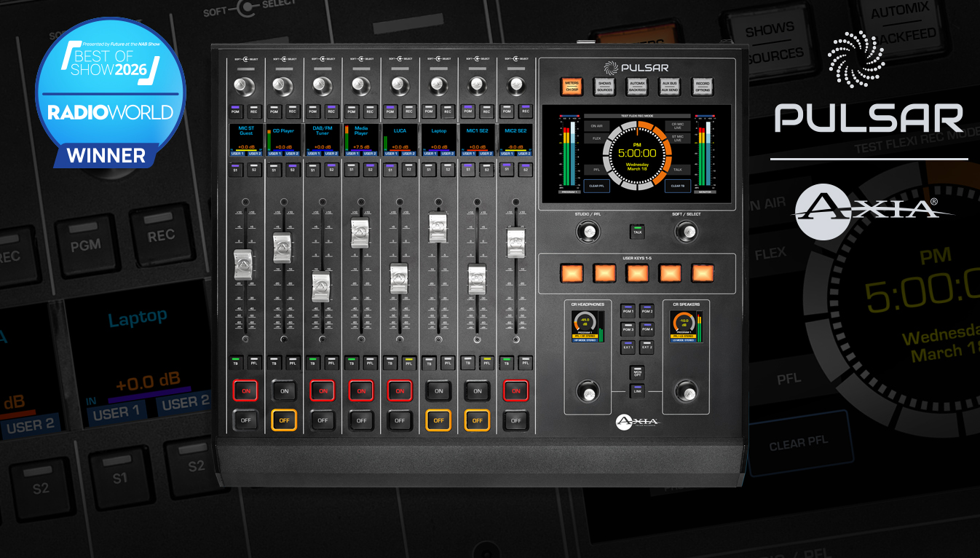The image size is (980, 558).
Task: Turn on the CD Player channel
Action: [x=284, y=391]
